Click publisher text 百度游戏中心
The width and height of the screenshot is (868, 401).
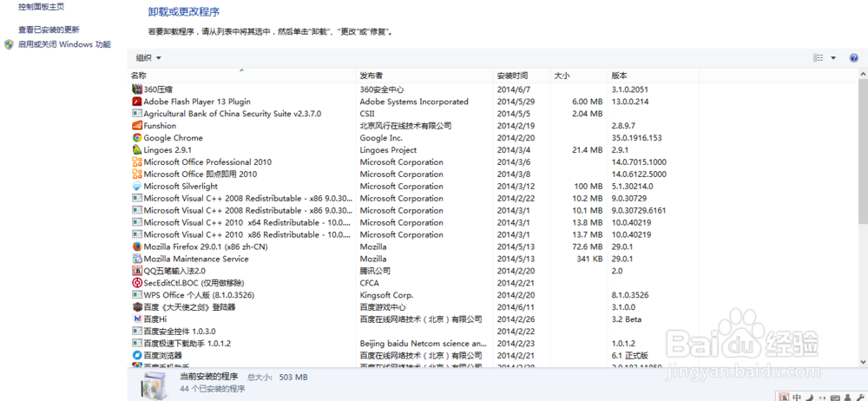pyautogui.click(x=383, y=307)
